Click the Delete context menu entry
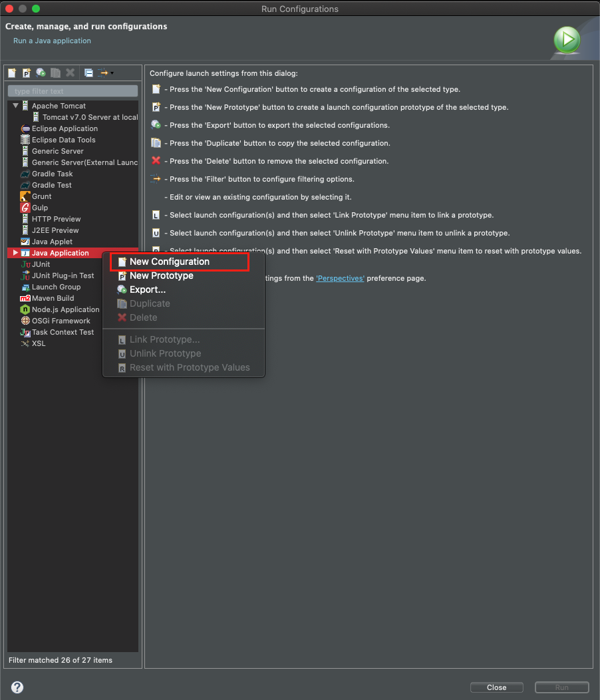Screen dimensions: 600x700 click(184, 317)
